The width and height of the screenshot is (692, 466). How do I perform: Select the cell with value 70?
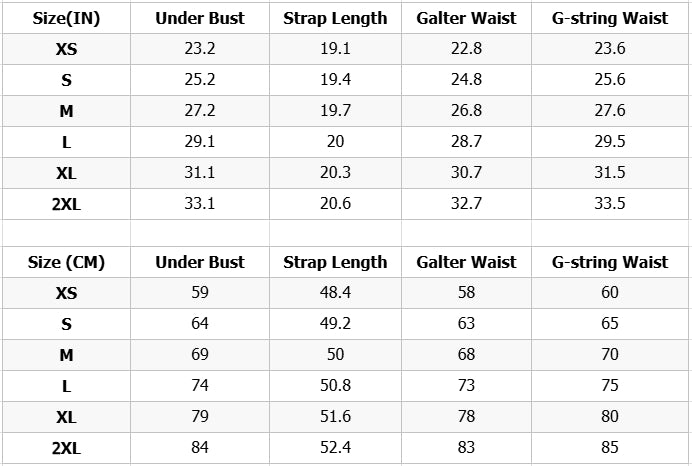click(x=610, y=355)
